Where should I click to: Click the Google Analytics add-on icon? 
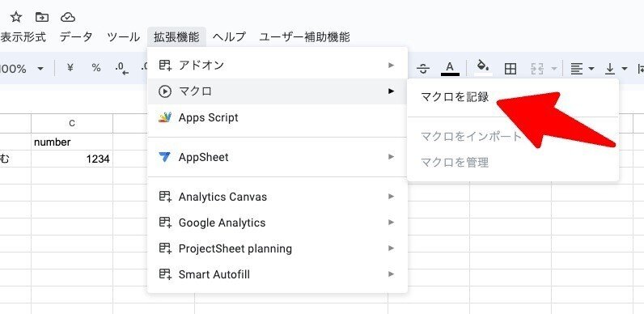[x=165, y=223]
